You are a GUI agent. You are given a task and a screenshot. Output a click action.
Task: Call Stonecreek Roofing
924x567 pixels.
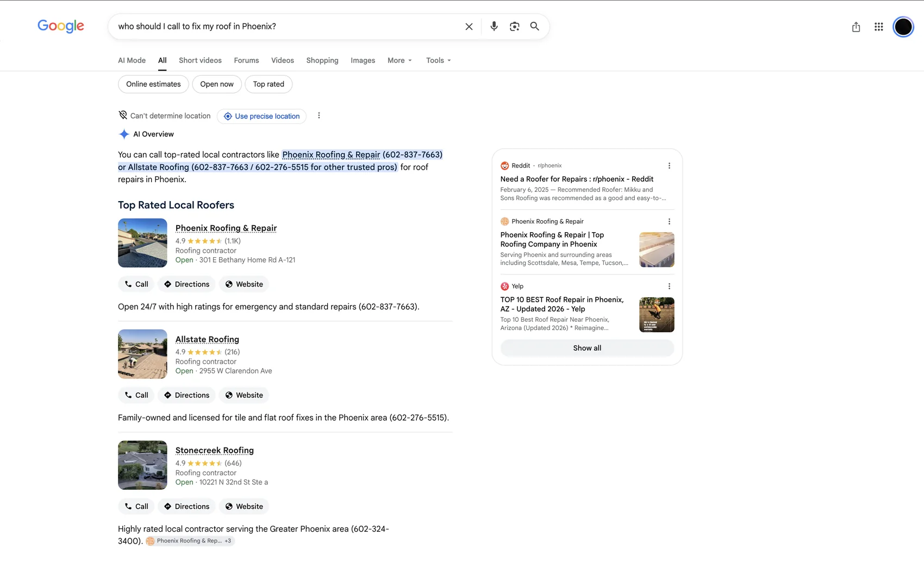click(x=136, y=507)
